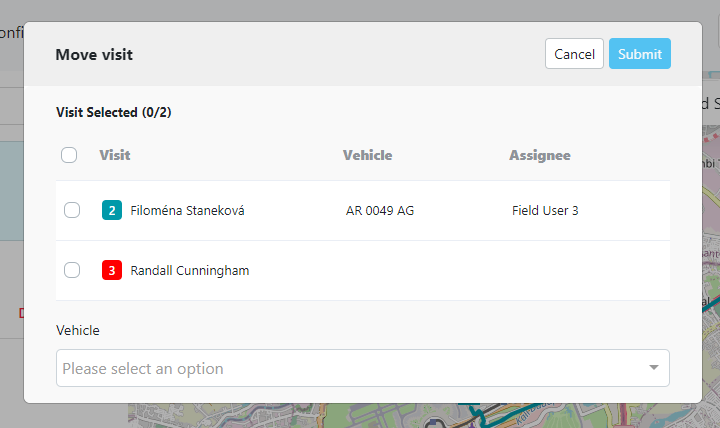Click the red number 3 visit badge
Screen dimensions: 720x428
tap(112, 270)
